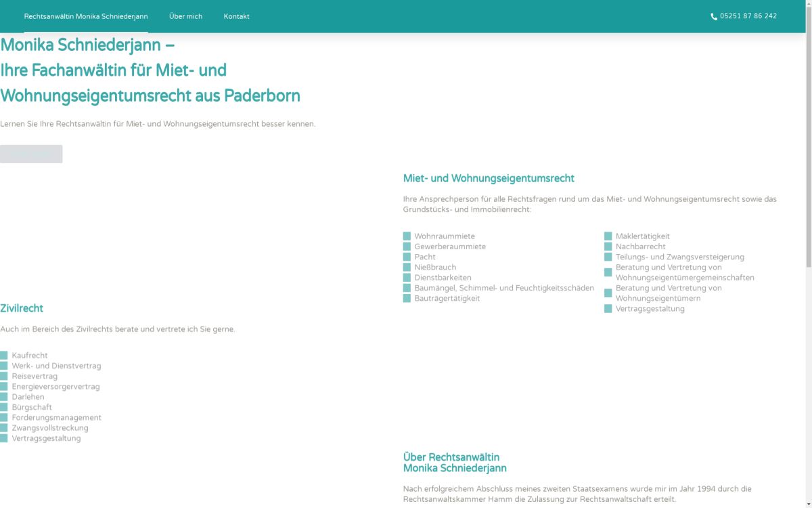Select the teal square beside Wohnraummiete
The width and height of the screenshot is (812, 508).
coord(407,236)
